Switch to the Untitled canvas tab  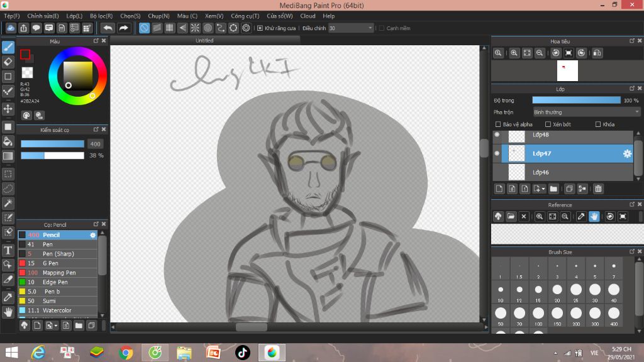pyautogui.click(x=204, y=41)
